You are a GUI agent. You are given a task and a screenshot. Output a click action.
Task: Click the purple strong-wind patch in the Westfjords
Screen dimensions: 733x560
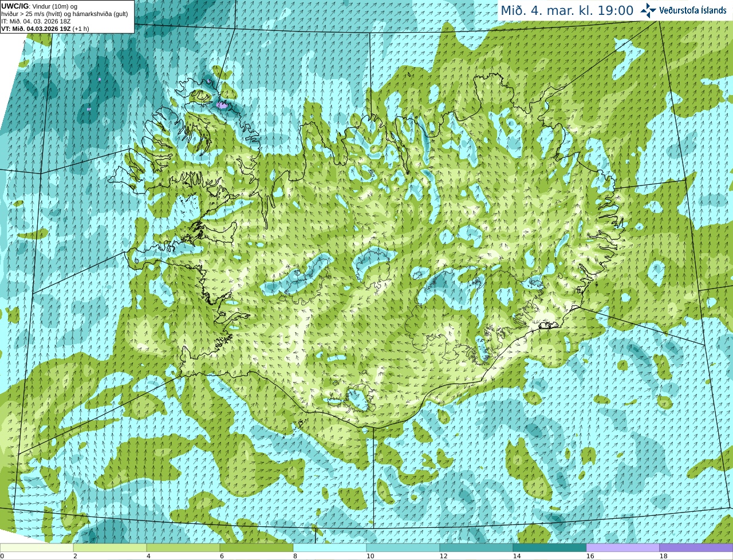tap(222, 105)
